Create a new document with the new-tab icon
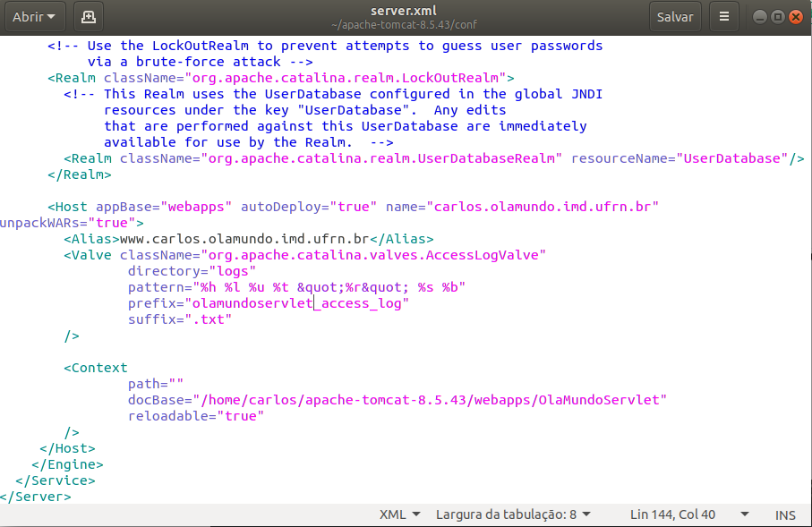This screenshot has width=812, height=527. click(x=88, y=16)
